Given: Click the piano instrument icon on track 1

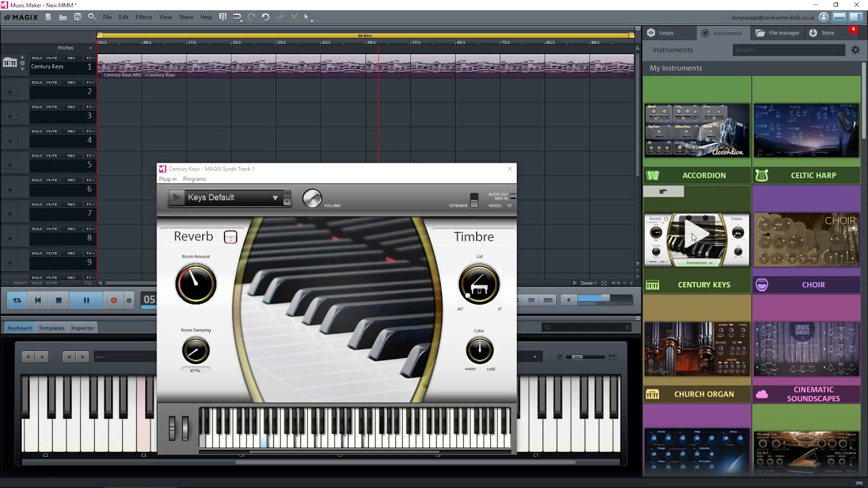Looking at the screenshot, I should click(9, 63).
